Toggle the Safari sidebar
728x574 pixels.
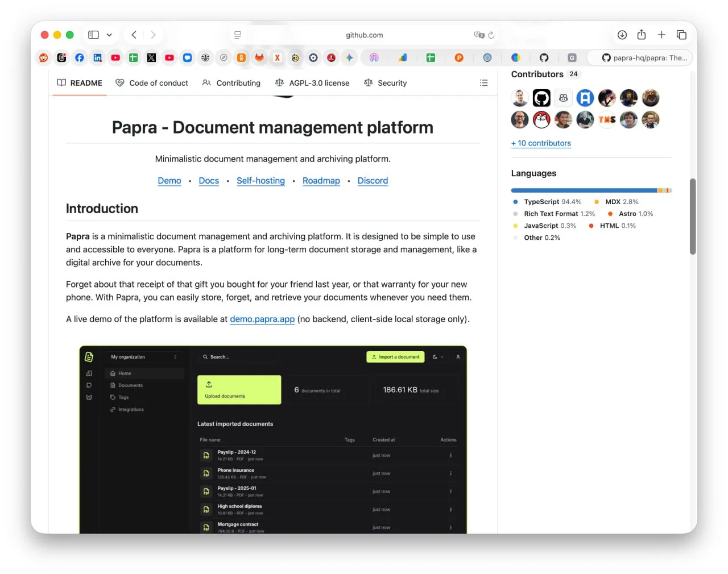click(94, 35)
